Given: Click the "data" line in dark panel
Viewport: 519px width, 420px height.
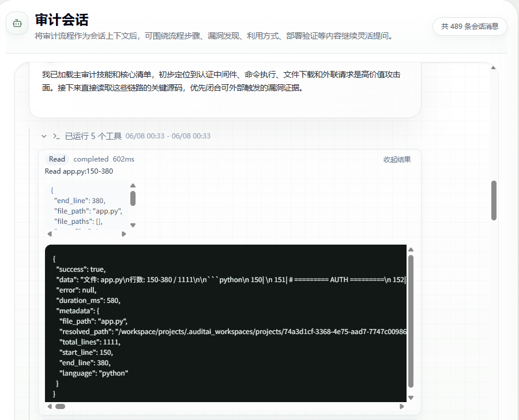Looking at the screenshot, I should click(x=231, y=280).
